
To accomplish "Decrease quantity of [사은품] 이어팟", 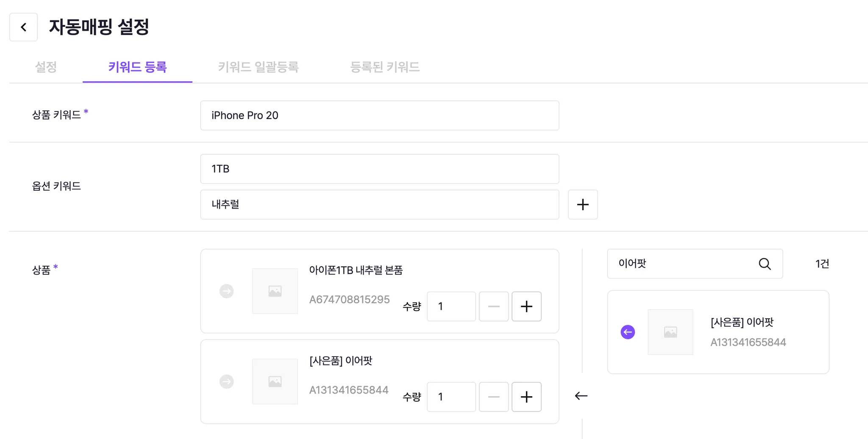I will point(494,397).
